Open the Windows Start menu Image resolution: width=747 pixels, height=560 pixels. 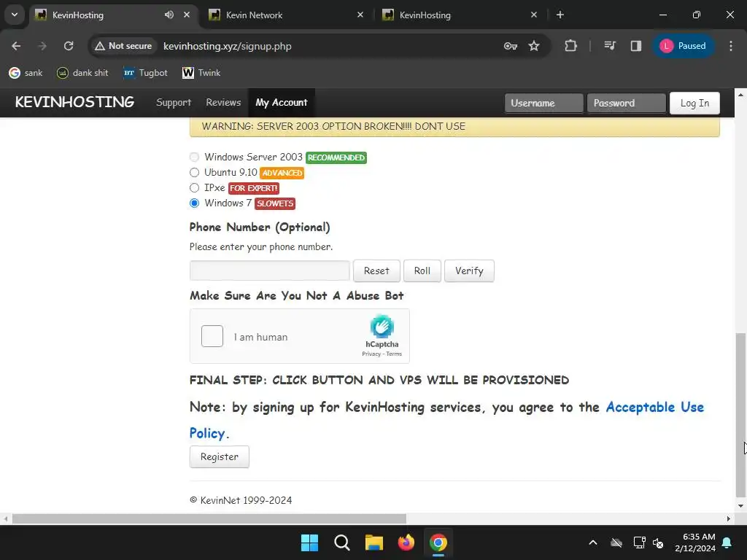pos(309,542)
